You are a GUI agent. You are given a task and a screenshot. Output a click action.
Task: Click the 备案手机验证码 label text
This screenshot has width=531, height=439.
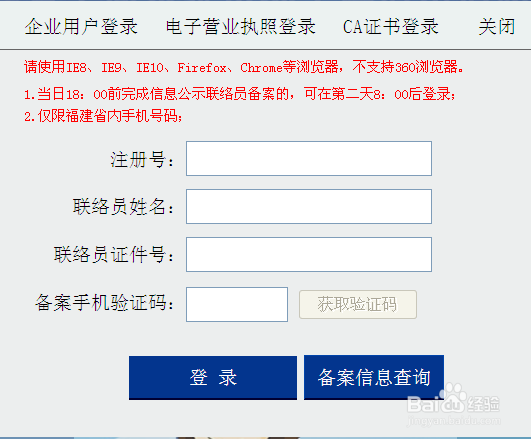tap(104, 302)
